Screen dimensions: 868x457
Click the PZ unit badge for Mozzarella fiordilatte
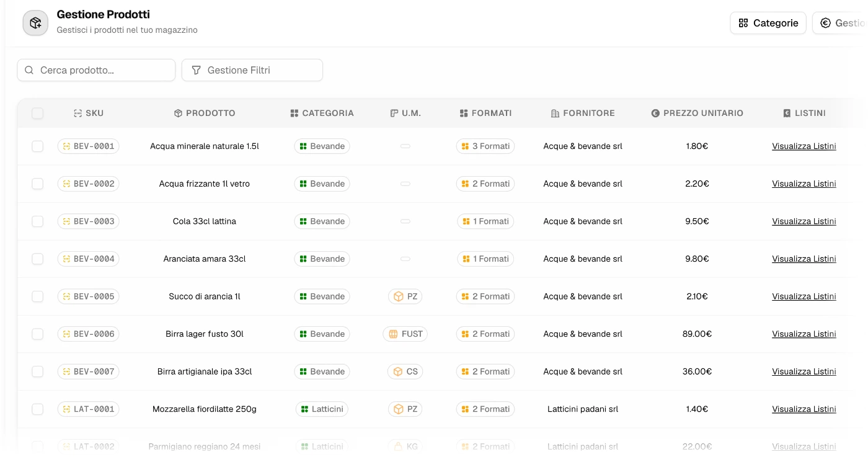tap(405, 409)
